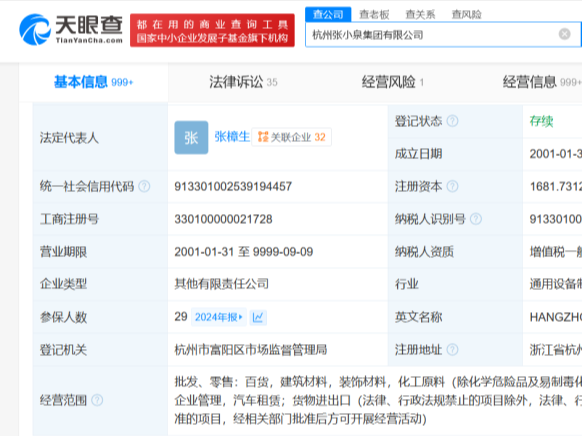Select the 查风险 search tab

466,14
